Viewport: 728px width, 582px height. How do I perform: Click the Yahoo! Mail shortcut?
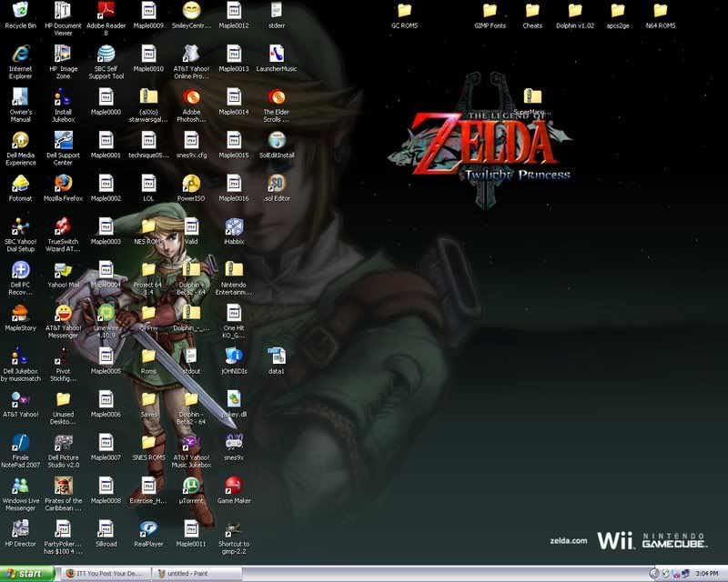click(63, 269)
